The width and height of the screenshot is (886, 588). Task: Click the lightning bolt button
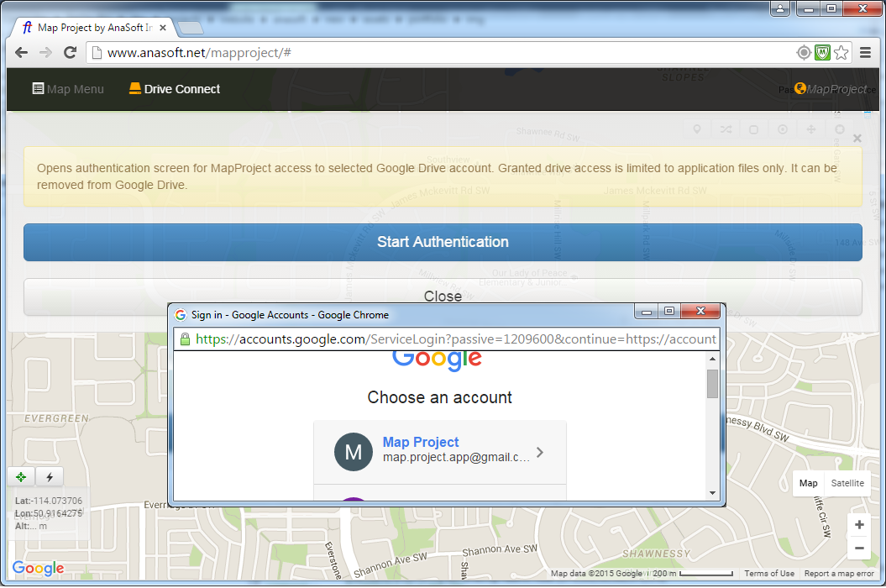(x=50, y=477)
